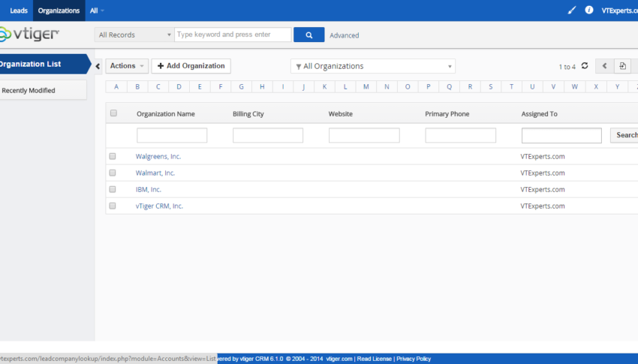Check the Walgreens, Inc. row checkbox
The image size is (638, 364).
tap(113, 156)
